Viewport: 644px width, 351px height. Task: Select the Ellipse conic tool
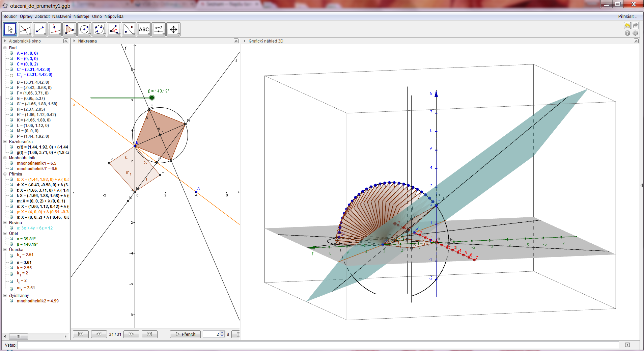click(x=99, y=29)
